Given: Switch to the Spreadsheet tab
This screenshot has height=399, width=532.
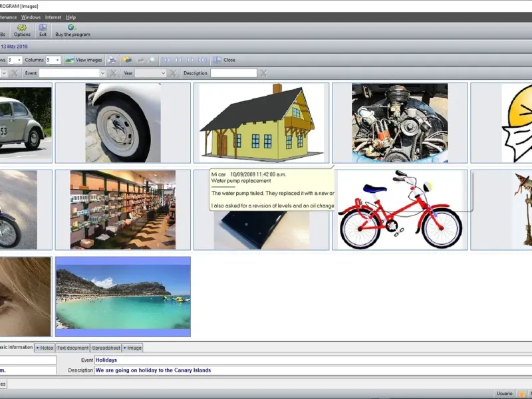Looking at the screenshot, I should [x=106, y=348].
